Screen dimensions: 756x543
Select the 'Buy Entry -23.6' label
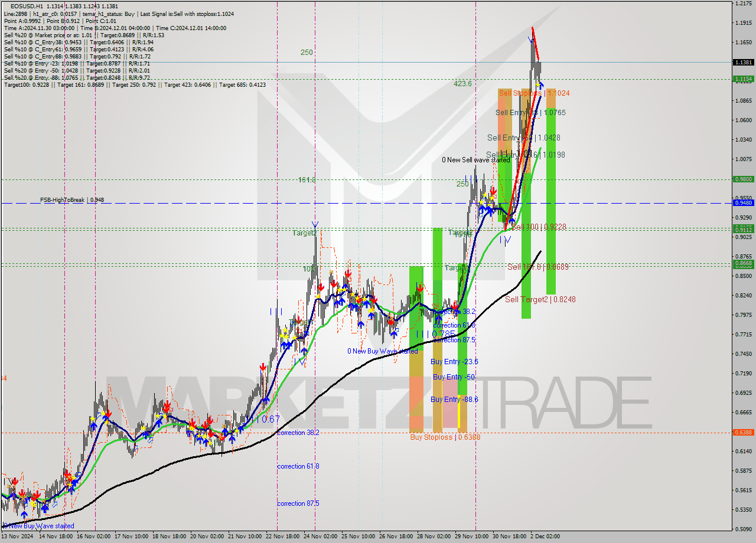click(454, 362)
